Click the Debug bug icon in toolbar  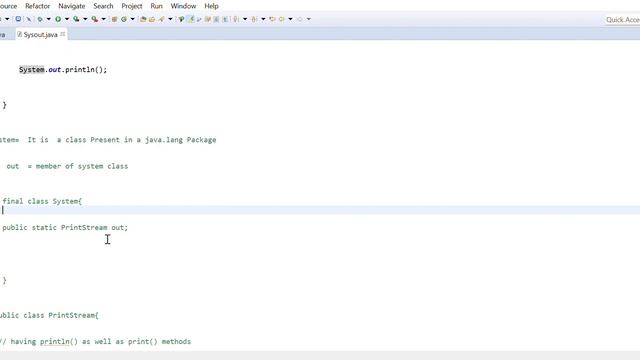[x=40, y=19]
